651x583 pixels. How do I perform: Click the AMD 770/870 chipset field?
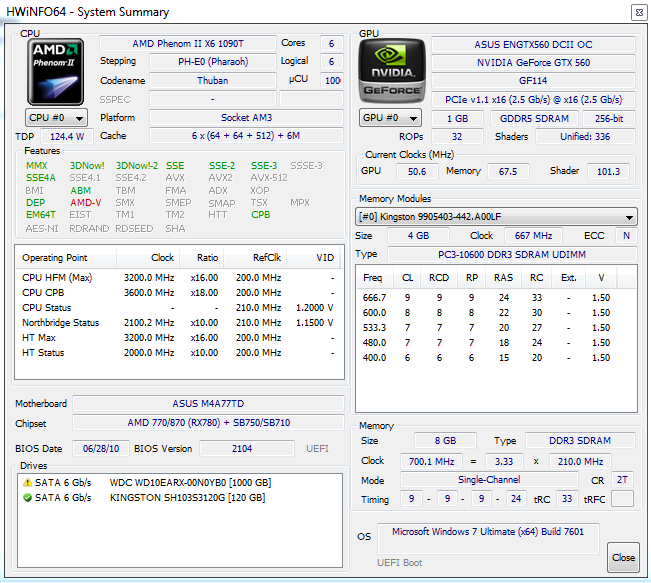tap(208, 423)
